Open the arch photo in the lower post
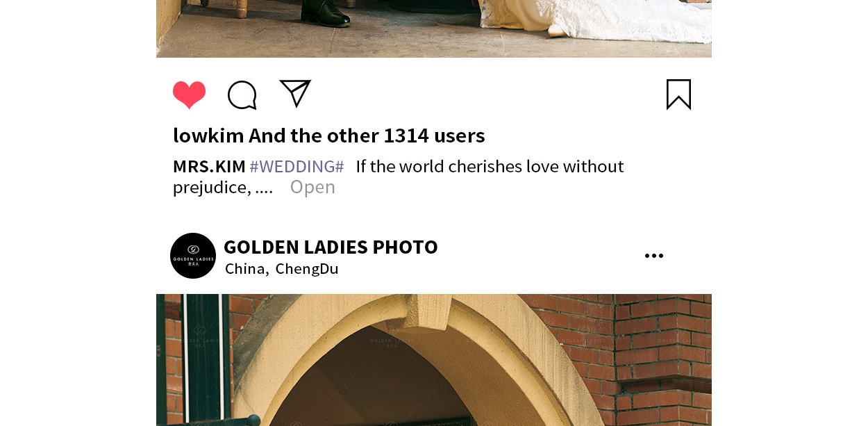 coord(434,360)
